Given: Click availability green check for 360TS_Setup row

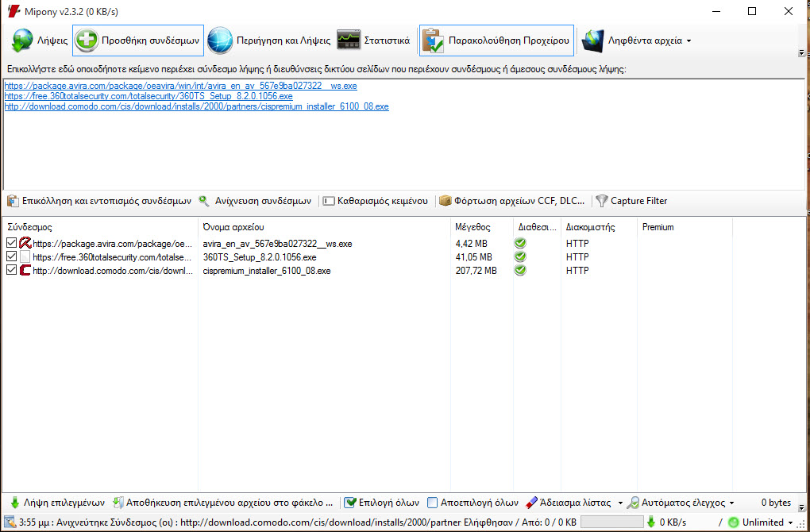Looking at the screenshot, I should pyautogui.click(x=520, y=256).
